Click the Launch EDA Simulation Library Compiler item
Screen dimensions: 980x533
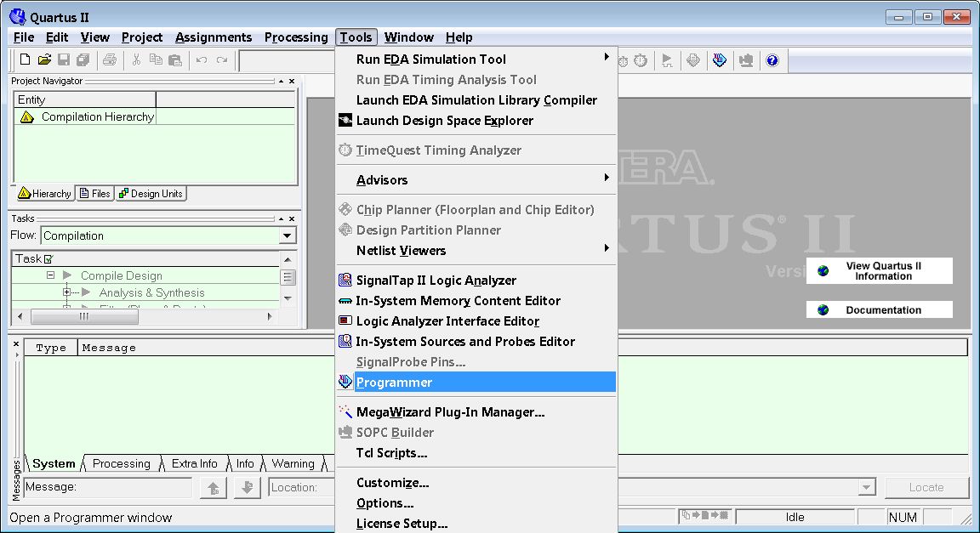click(476, 100)
